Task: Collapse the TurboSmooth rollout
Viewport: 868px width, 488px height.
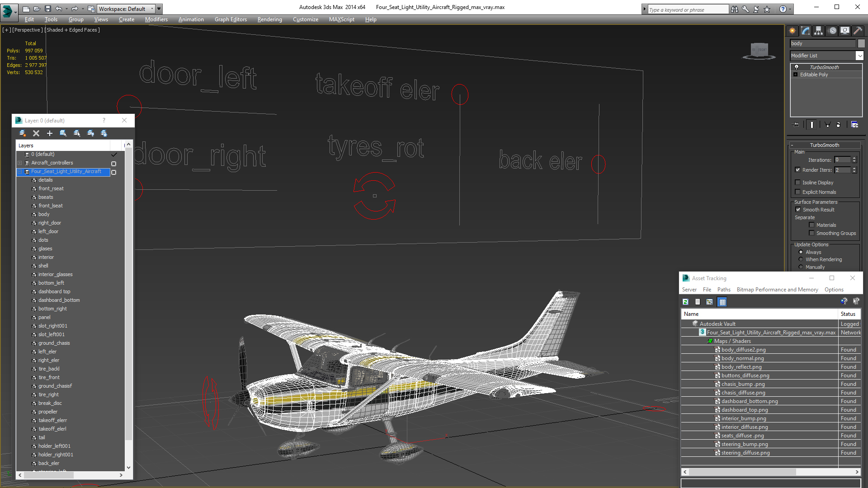Action: pos(792,145)
